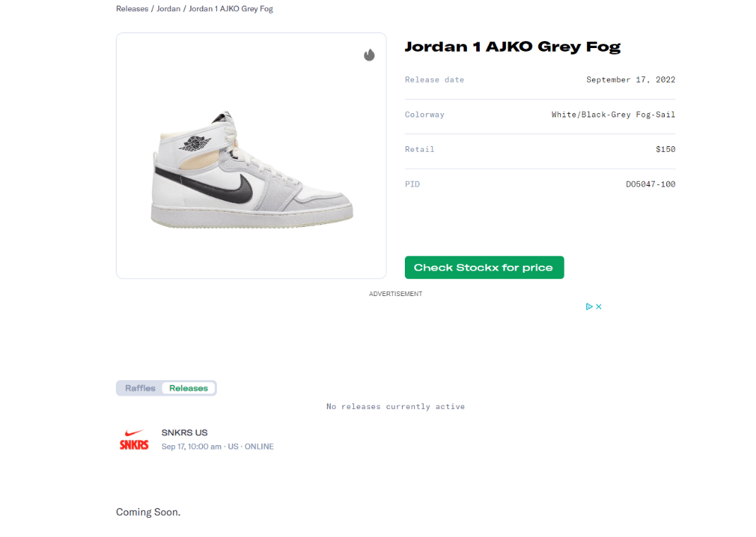Viewport: 756px width, 537px height.
Task: Toggle the Raffles/Releases segmented control
Action: [166, 387]
